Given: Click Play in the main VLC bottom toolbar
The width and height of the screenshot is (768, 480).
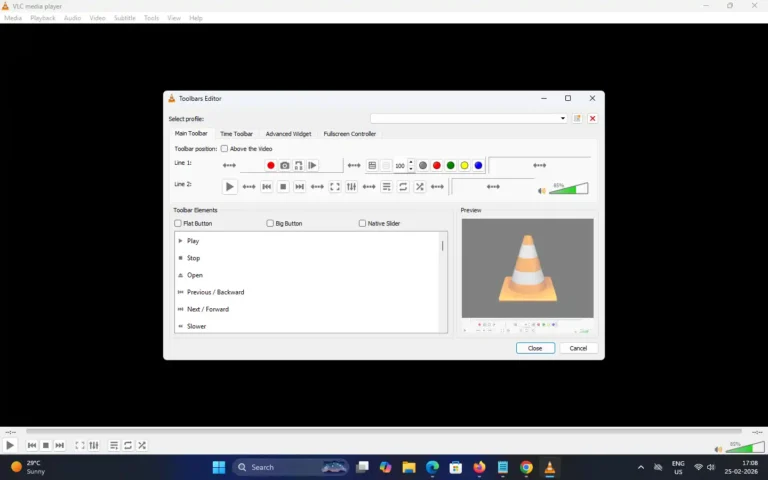Looking at the screenshot, I should (x=10, y=445).
